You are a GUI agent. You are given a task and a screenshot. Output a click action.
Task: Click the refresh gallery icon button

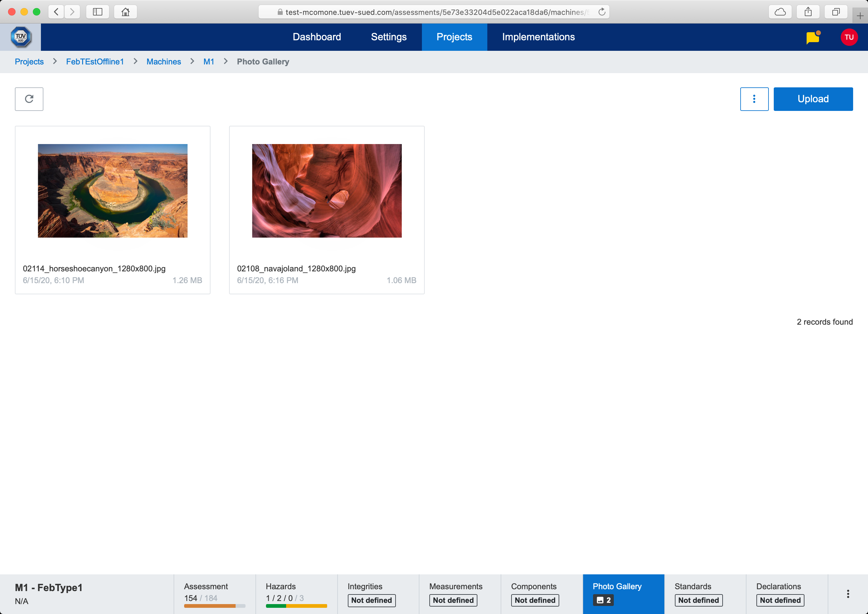(29, 99)
